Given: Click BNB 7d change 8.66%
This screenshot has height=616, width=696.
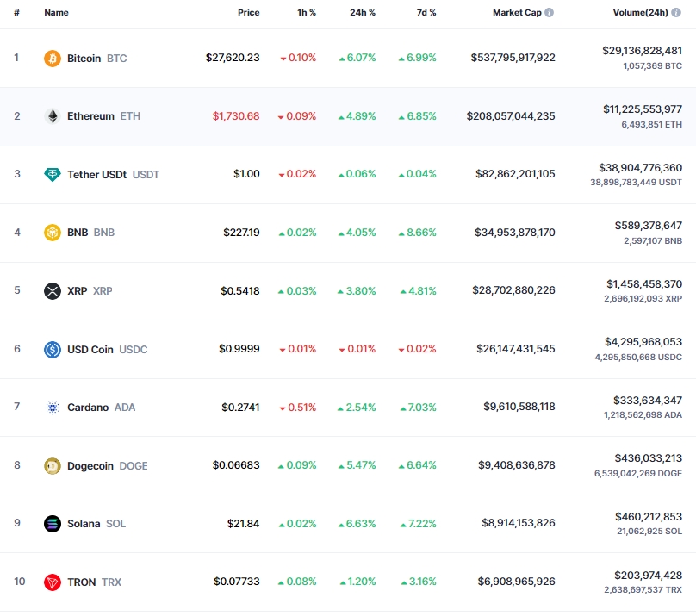Looking at the screenshot, I should coord(418,233).
